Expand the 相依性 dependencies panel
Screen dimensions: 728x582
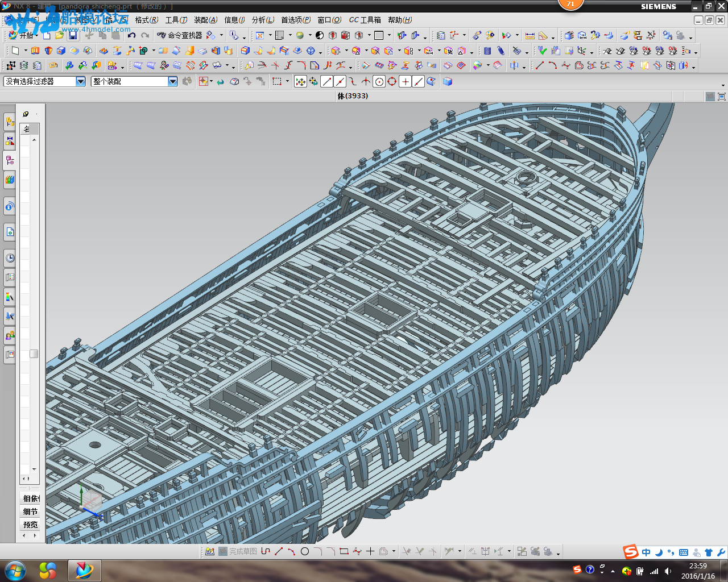[x=31, y=498]
